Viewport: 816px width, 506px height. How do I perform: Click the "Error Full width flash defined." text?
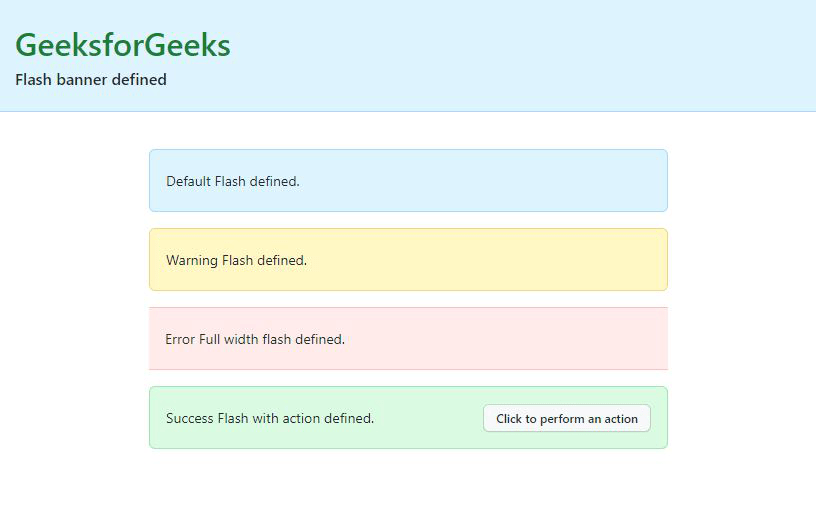(255, 339)
